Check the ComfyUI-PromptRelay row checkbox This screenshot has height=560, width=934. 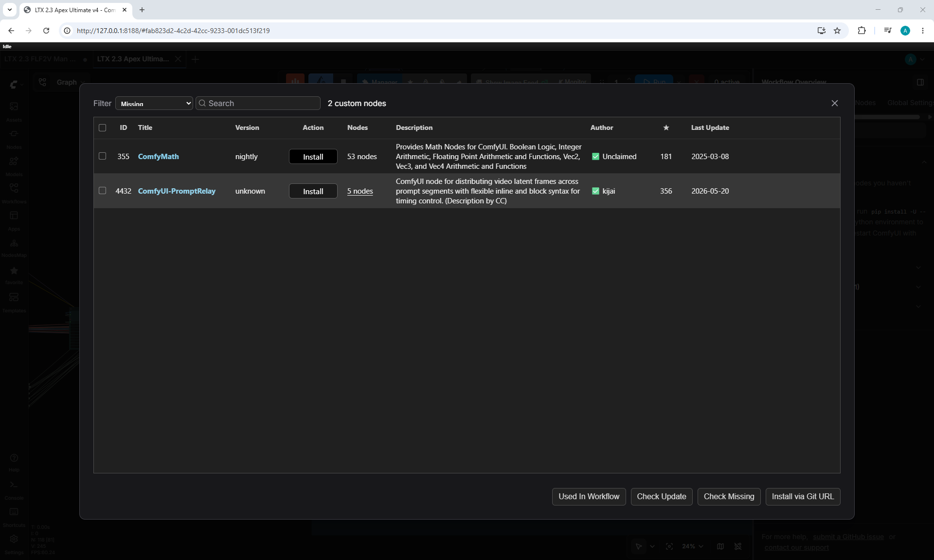tap(102, 191)
